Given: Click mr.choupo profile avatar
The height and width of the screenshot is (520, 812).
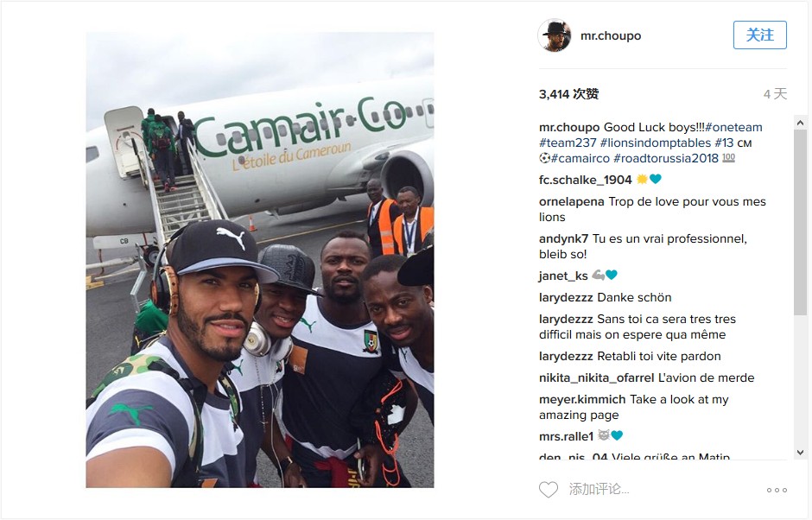Looking at the screenshot, I should point(555,35).
